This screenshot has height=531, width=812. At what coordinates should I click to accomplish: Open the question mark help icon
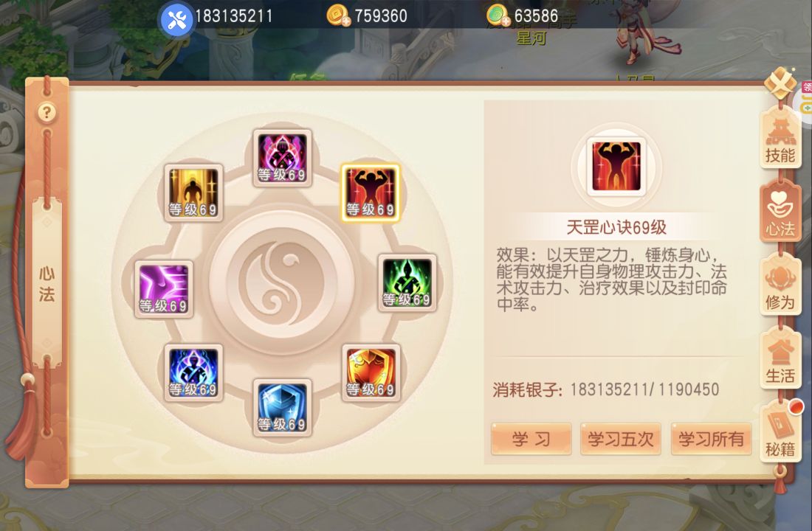pos(47,112)
